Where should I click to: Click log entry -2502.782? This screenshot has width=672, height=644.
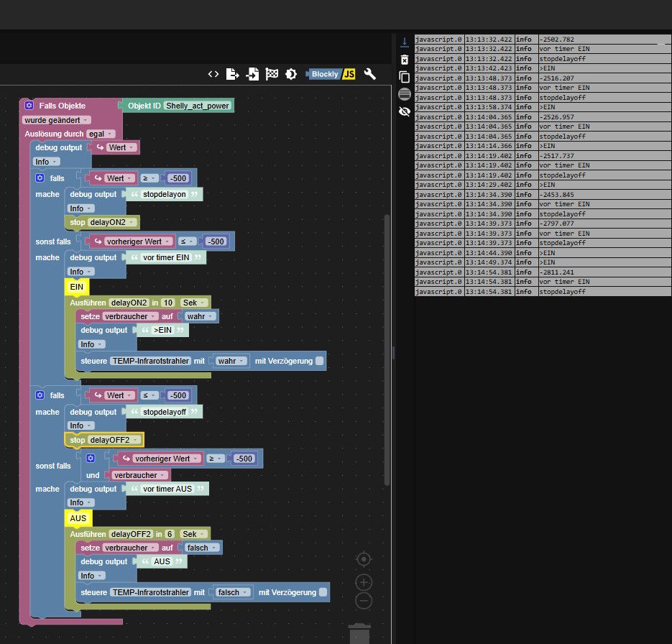[556, 40]
